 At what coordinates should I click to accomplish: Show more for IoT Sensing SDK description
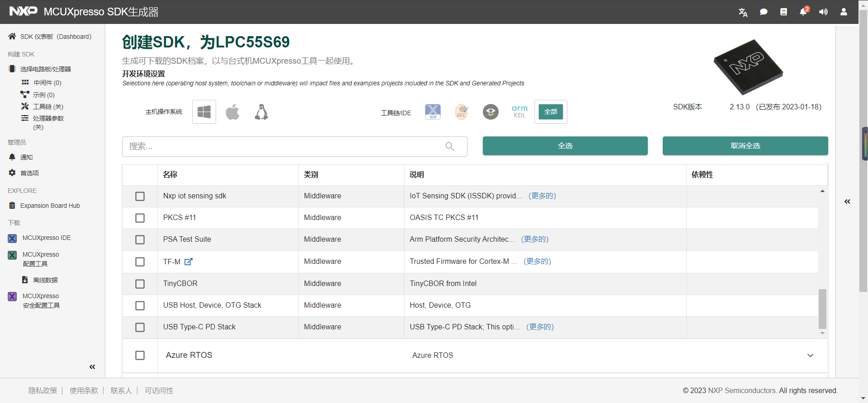542,196
